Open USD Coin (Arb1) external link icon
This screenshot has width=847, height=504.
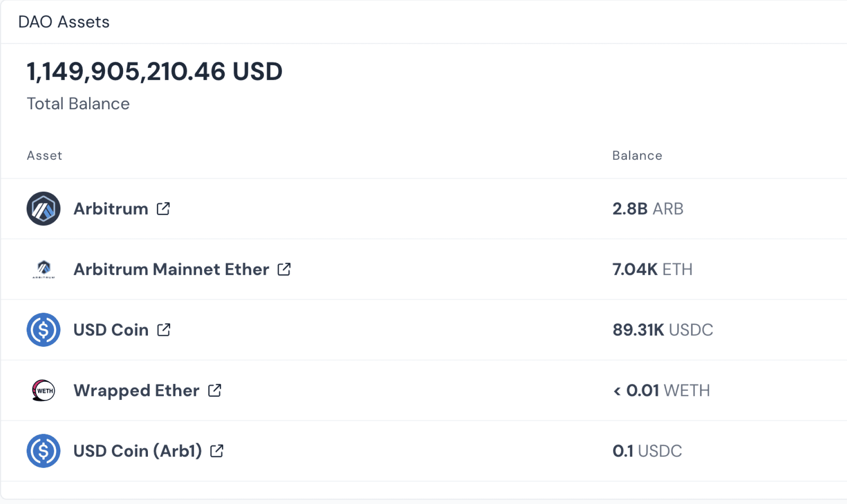[x=217, y=451]
